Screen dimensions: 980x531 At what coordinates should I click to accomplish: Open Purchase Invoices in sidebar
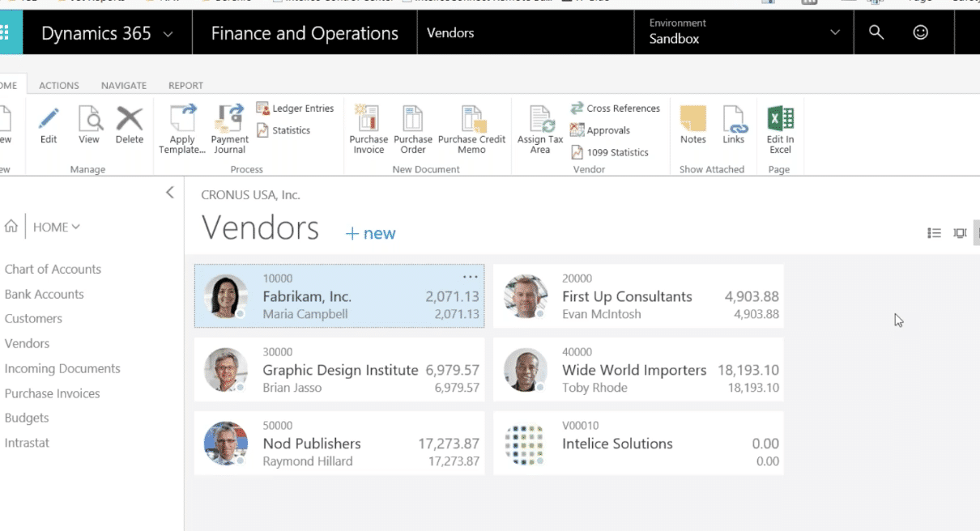pos(52,394)
